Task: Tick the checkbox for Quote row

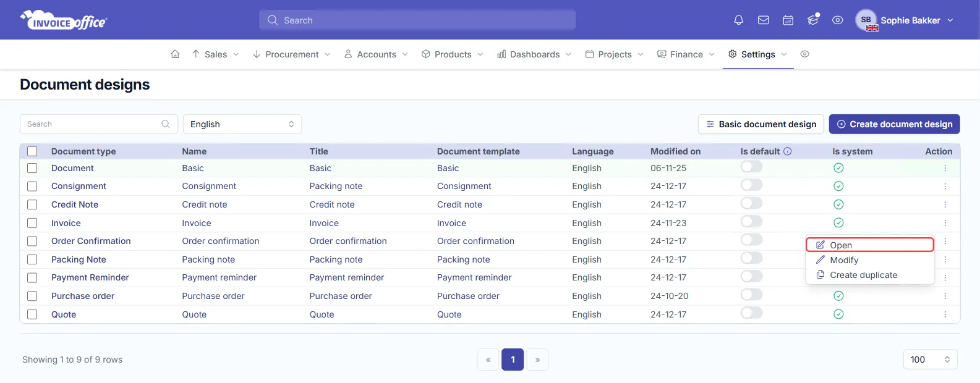Action: (x=32, y=314)
